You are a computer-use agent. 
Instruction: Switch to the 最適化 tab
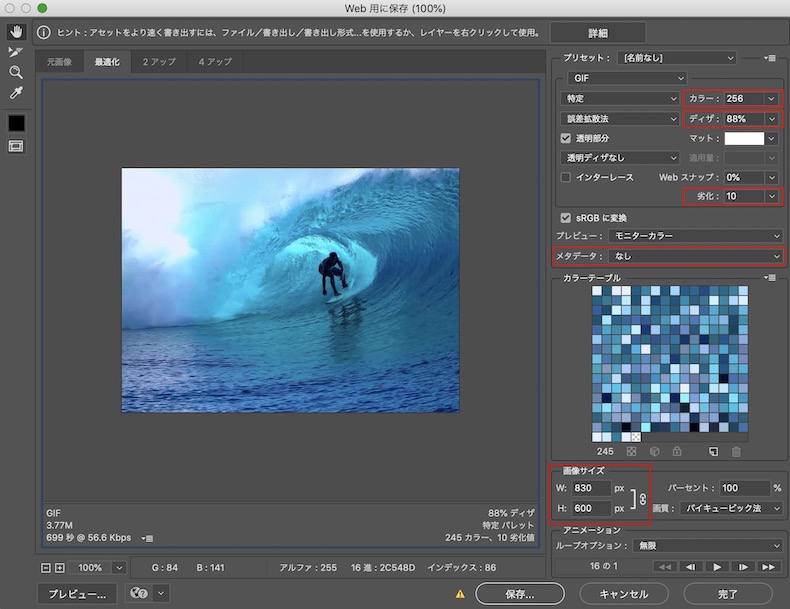[107, 62]
